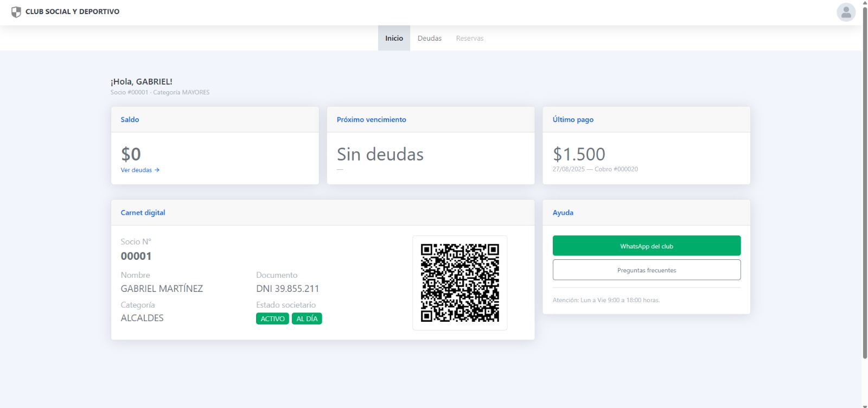Go to the Reservas tab

pos(469,39)
